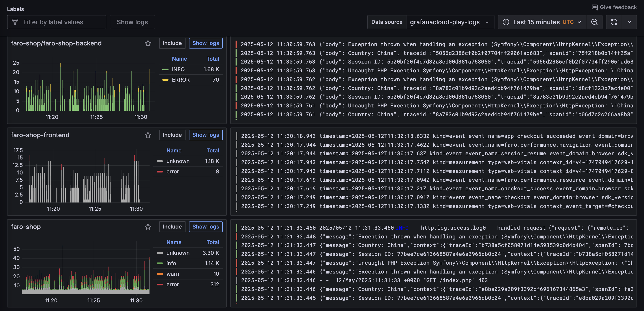Screen dimensions: 644x311
Task: Toggle the ERROR series in the backend legend
Action: pos(180,79)
